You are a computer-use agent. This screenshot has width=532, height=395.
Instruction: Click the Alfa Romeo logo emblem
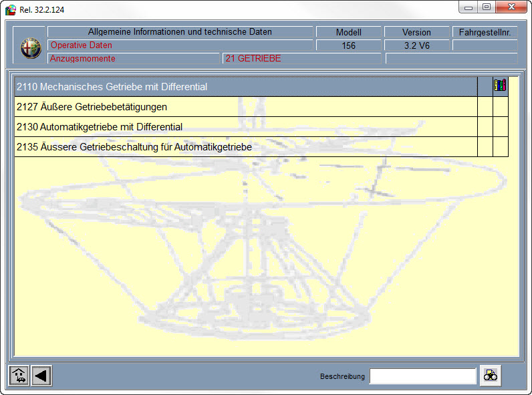click(x=30, y=48)
